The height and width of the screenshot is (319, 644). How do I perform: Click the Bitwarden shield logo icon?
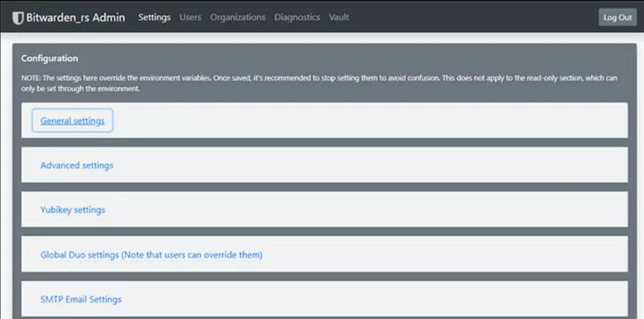tap(18, 18)
